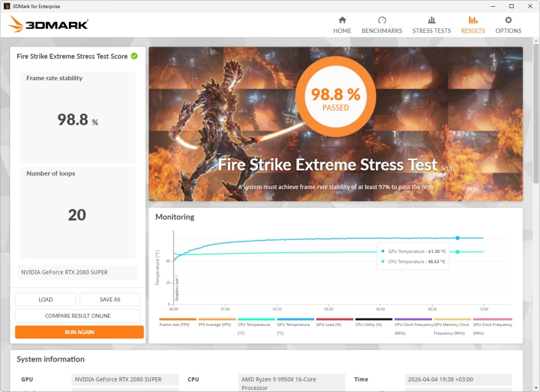Screen dimensions: 540x392
Task: Toggle the GPU Load (%) legend item
Action: pyautogui.click(x=335, y=323)
